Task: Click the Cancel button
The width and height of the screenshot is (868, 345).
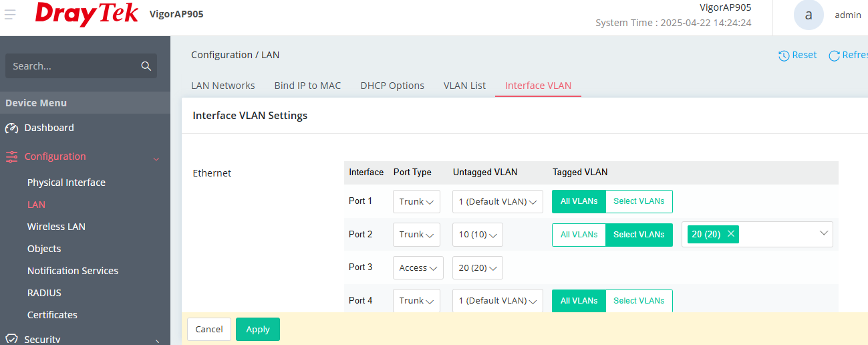Action: [x=209, y=329]
